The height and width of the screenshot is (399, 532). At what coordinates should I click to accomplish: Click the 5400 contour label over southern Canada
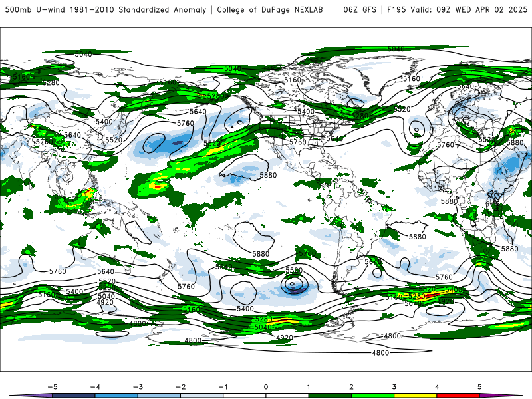click(x=306, y=111)
